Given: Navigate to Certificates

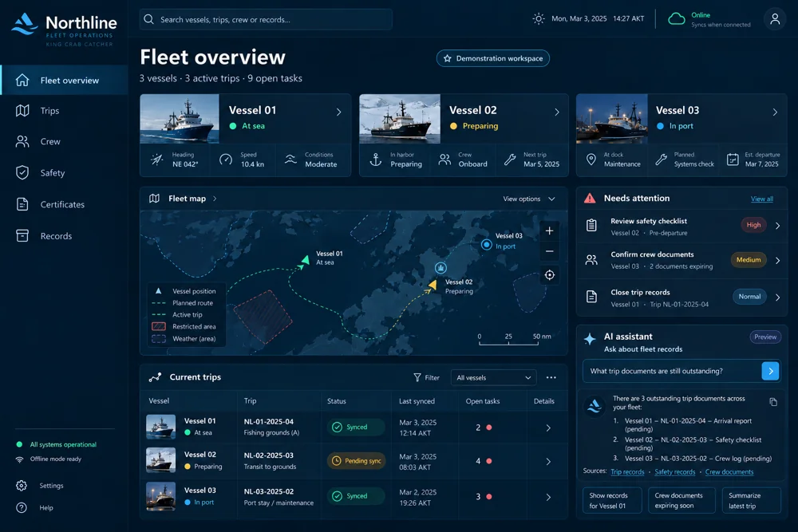Looking at the screenshot, I should pos(64,204).
